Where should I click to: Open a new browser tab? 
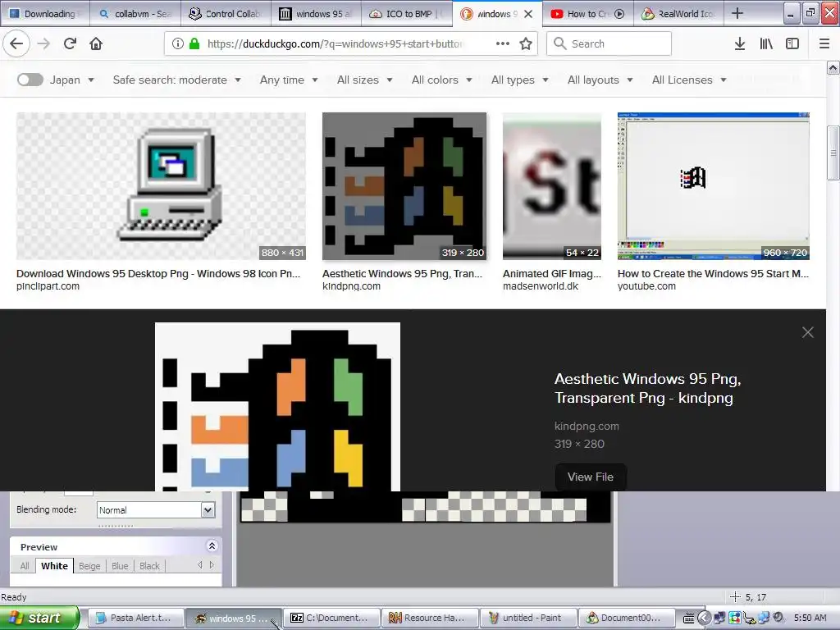point(737,13)
